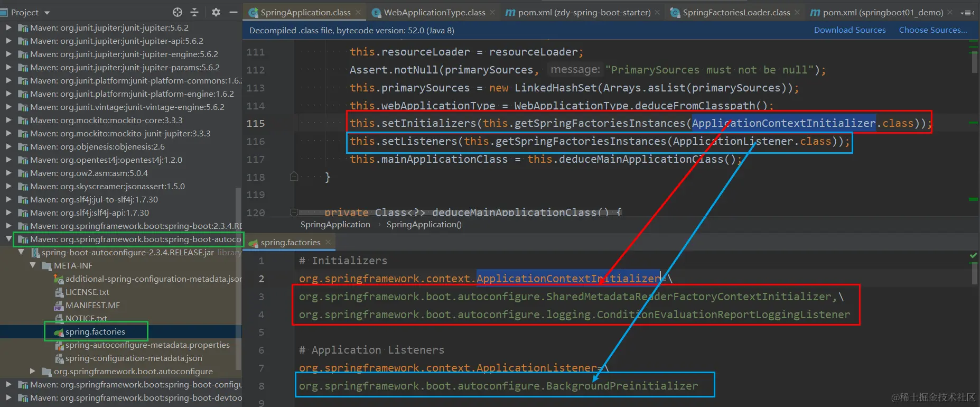Close the springboot01_demo pom.xml tab

(x=950, y=12)
